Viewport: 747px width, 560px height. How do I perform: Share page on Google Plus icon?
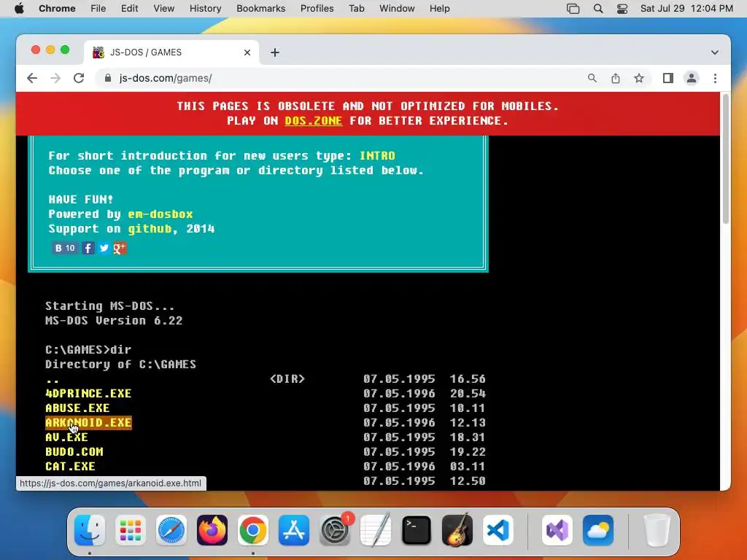[120, 248]
